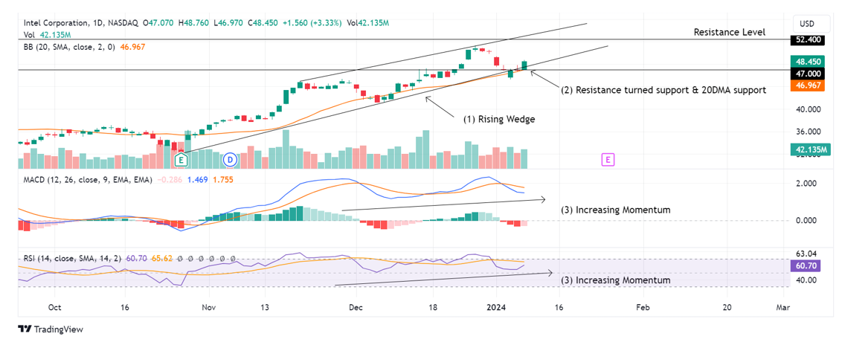Screen dimensions: 868x342
Task: Open the TradingView logo link
Action: coord(51,329)
